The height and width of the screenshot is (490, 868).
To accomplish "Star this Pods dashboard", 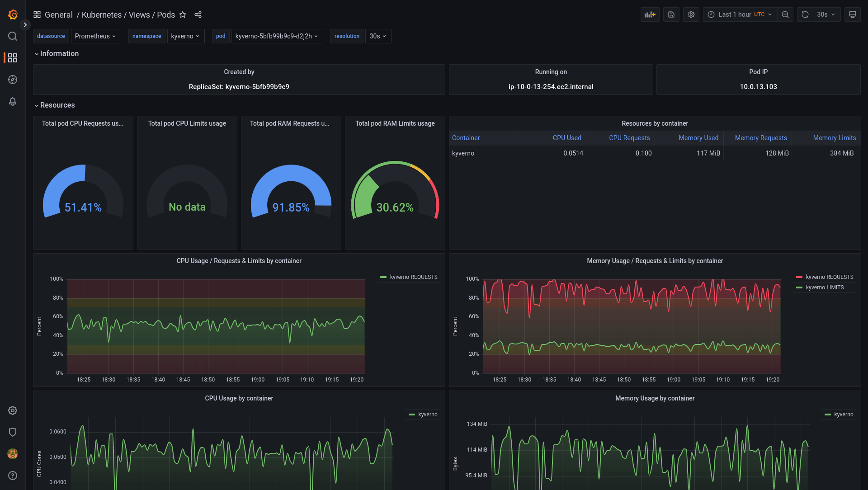I will pyautogui.click(x=183, y=14).
